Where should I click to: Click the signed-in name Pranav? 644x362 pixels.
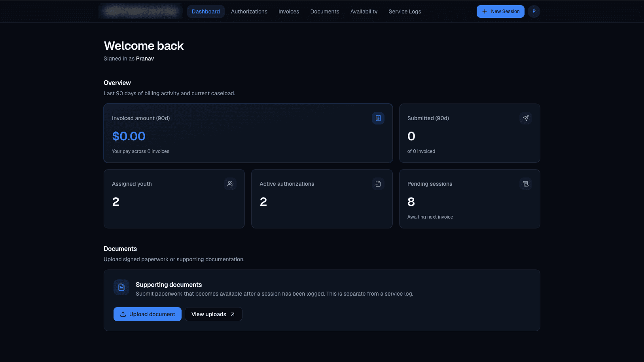(x=145, y=58)
